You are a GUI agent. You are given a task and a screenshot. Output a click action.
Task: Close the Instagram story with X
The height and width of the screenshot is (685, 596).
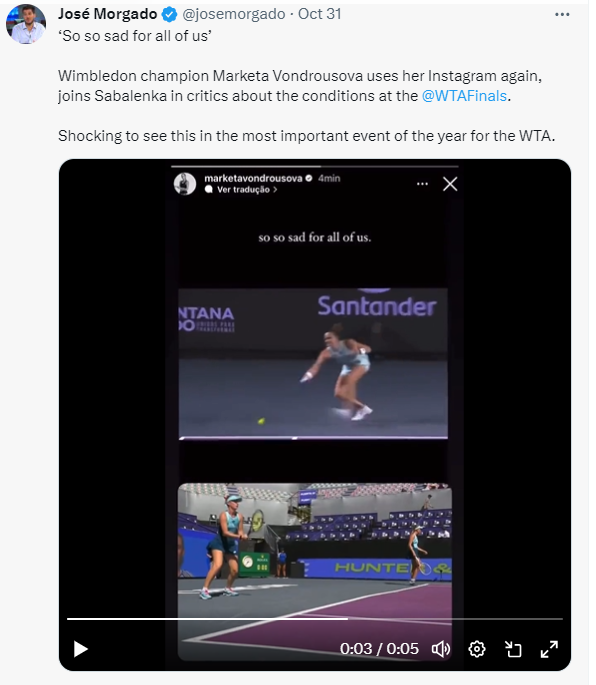coord(450,184)
